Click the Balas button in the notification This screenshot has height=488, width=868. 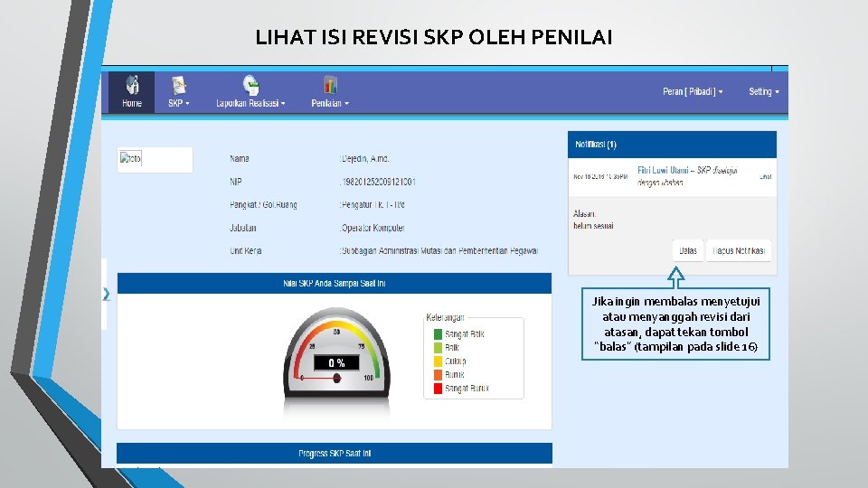688,250
